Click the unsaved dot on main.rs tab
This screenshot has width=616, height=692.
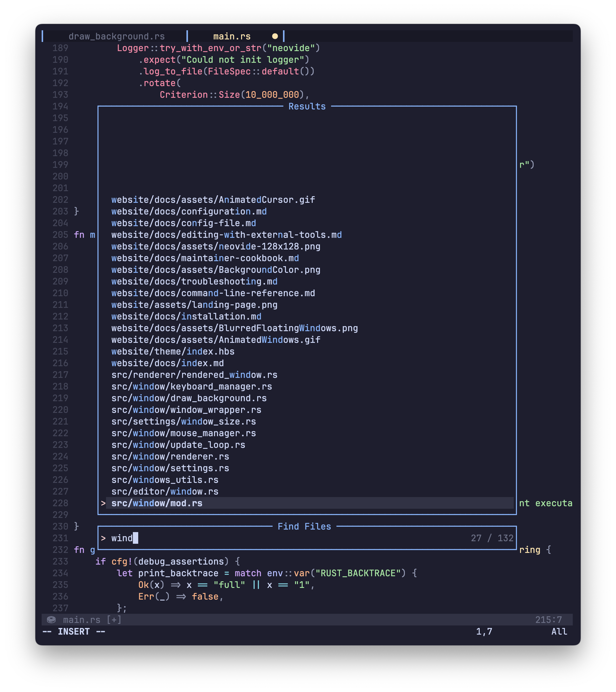pos(275,36)
